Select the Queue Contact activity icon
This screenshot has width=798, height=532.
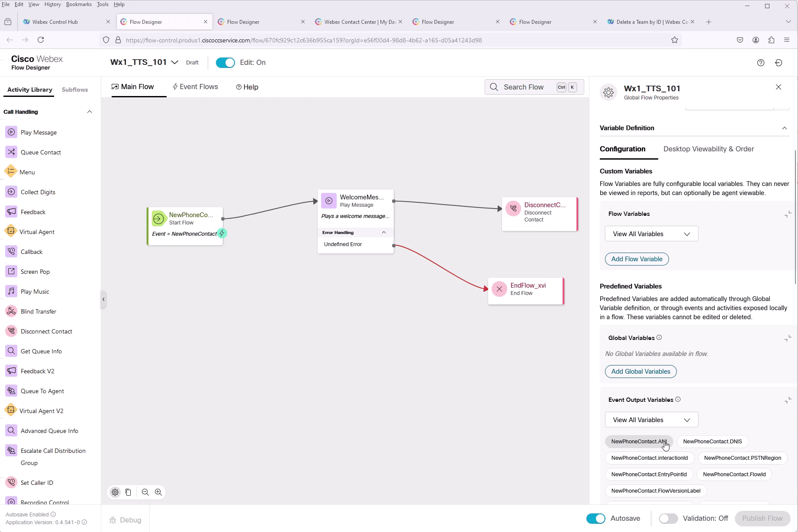tap(11, 152)
